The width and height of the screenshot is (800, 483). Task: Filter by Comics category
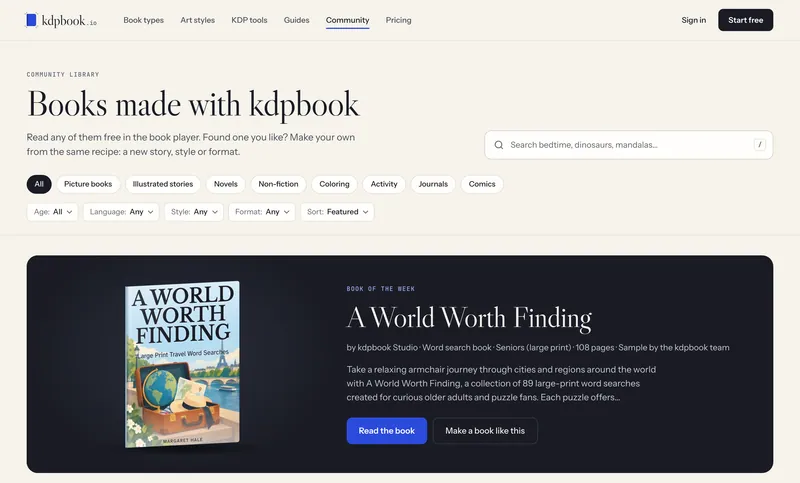pos(482,184)
